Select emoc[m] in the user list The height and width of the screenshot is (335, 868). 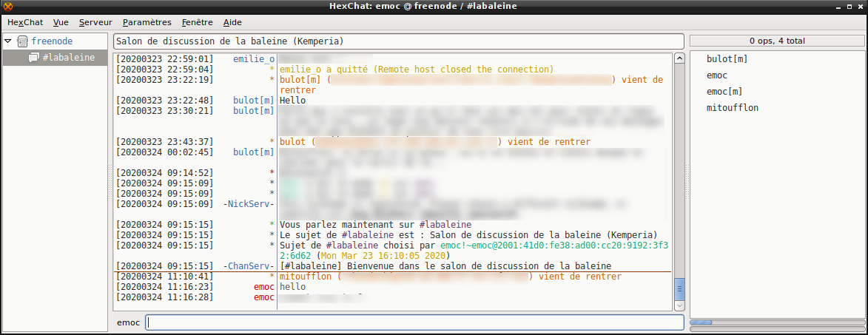coord(724,91)
